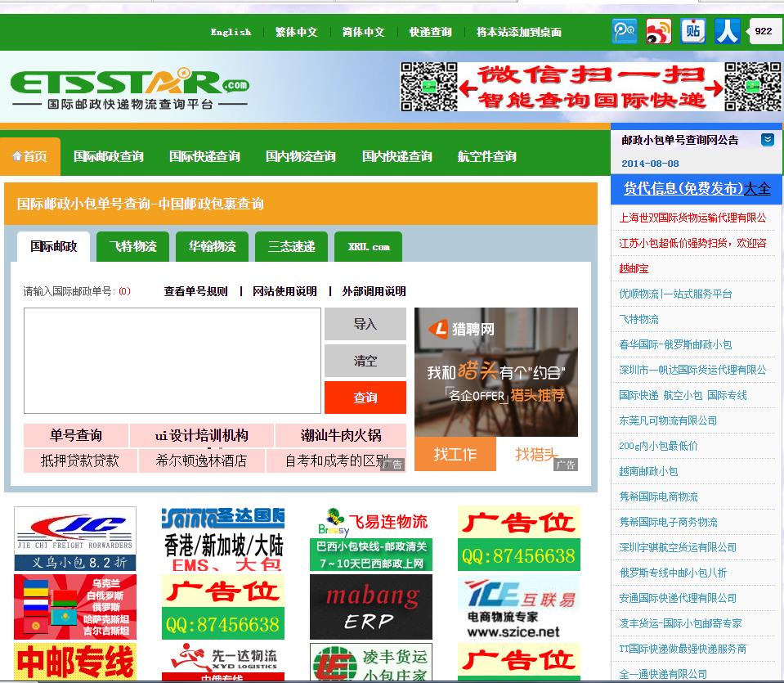The width and height of the screenshot is (784, 683).
Task: Click the 中邮专线 ad banner
Action: pos(75,662)
